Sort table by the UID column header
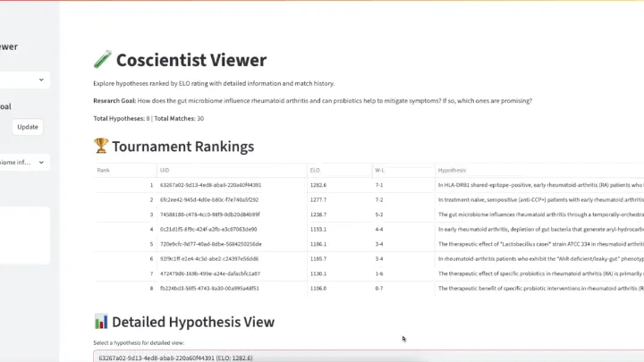 232,170
